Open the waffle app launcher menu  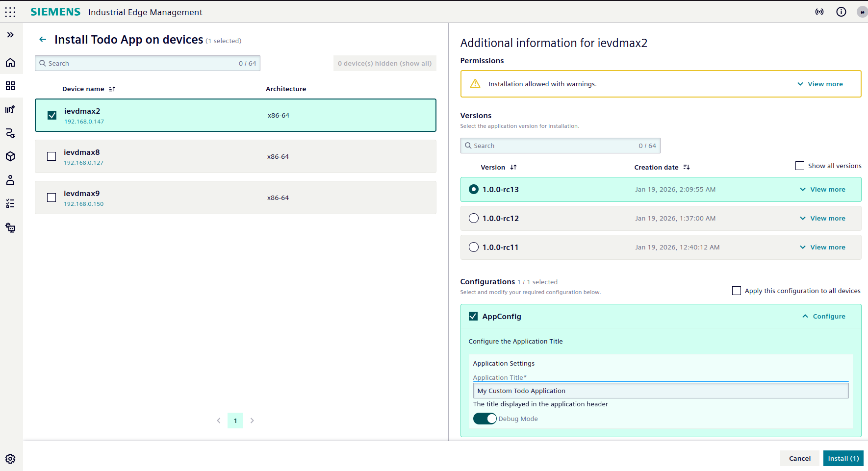pyautogui.click(x=10, y=12)
